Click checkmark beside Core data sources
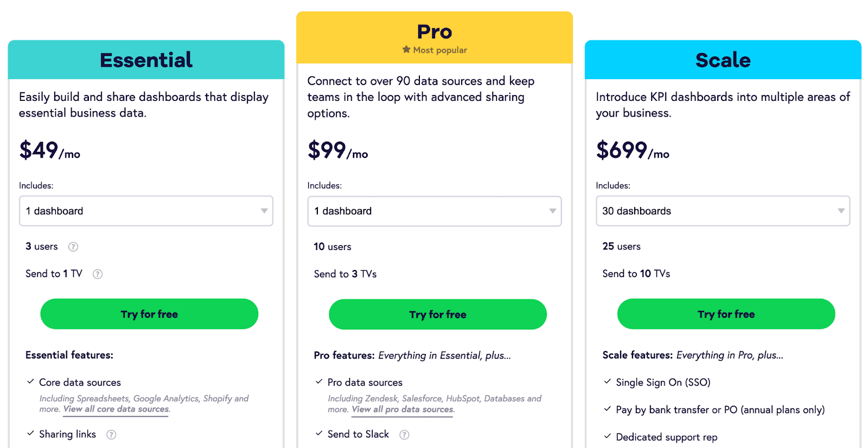 (31, 382)
